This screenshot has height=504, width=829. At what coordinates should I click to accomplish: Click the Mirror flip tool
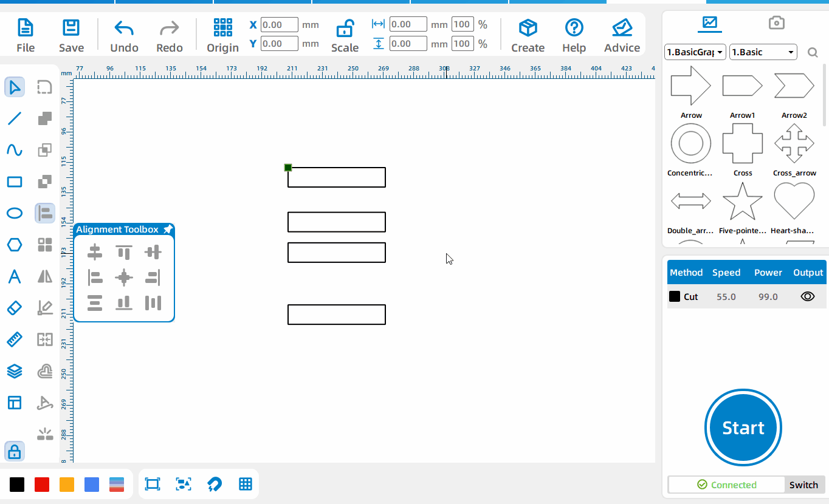click(x=45, y=276)
